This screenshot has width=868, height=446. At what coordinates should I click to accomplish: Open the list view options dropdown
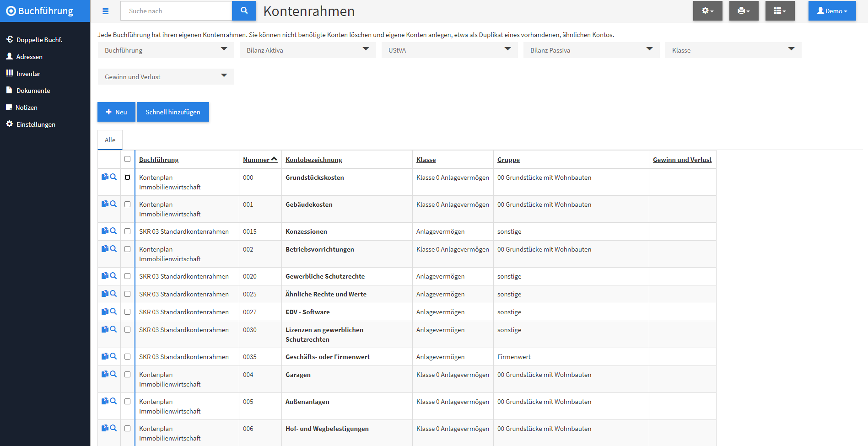coord(780,11)
